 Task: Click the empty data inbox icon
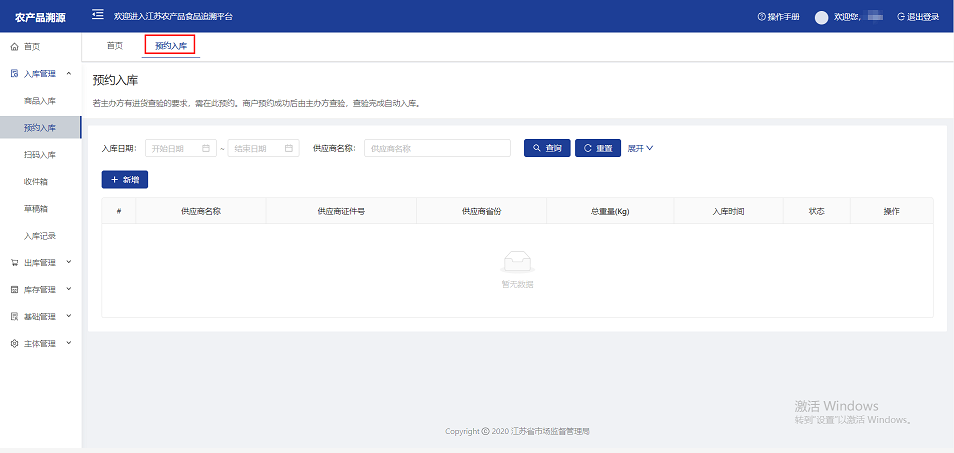[x=517, y=263]
